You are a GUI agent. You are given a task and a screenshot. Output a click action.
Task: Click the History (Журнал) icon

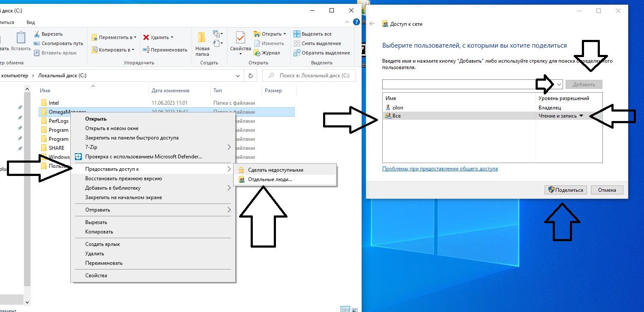(258, 53)
